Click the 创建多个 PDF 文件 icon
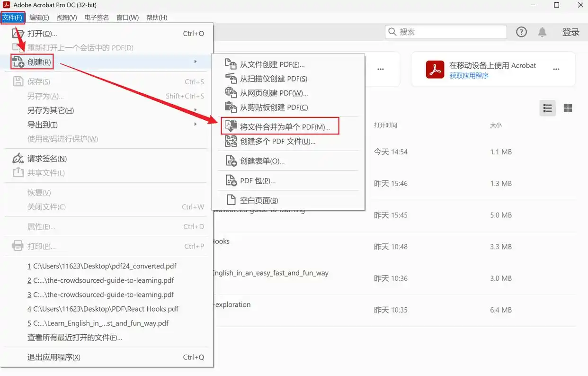588x376 pixels. pos(231,141)
